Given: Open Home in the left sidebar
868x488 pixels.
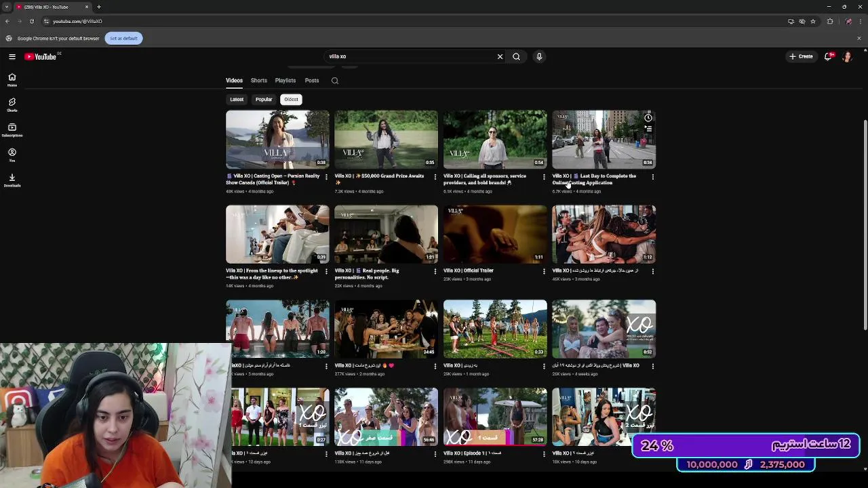Looking at the screenshot, I should point(12,80).
